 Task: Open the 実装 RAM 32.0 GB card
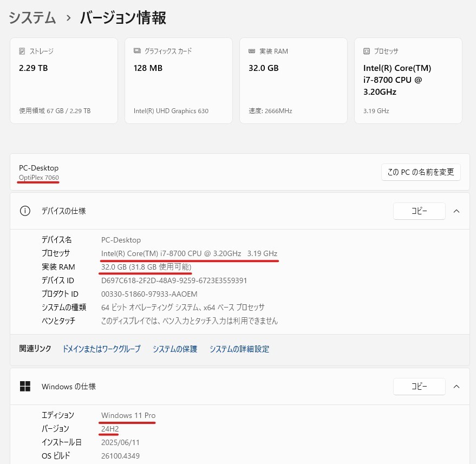[x=294, y=81]
